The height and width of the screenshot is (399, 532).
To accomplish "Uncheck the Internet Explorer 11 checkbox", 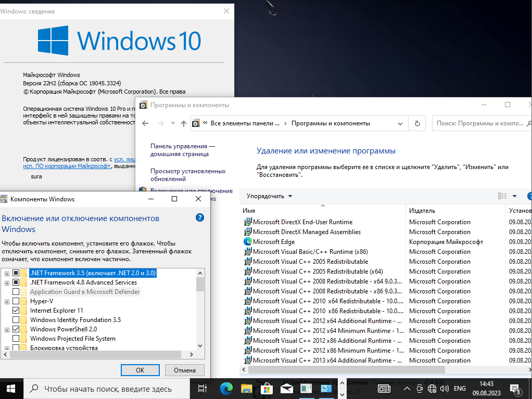I will click(x=16, y=311).
